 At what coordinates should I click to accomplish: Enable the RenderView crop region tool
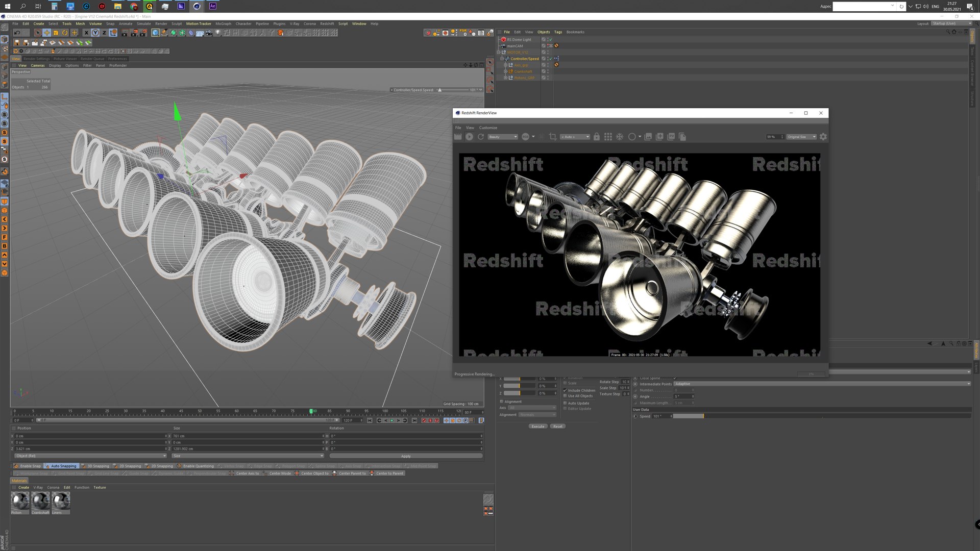pyautogui.click(x=553, y=137)
